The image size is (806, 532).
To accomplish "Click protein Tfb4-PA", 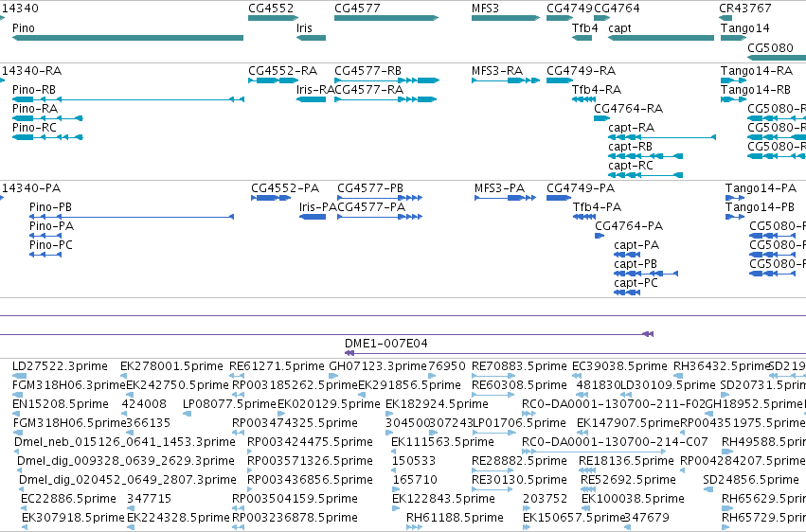I will 584,217.
